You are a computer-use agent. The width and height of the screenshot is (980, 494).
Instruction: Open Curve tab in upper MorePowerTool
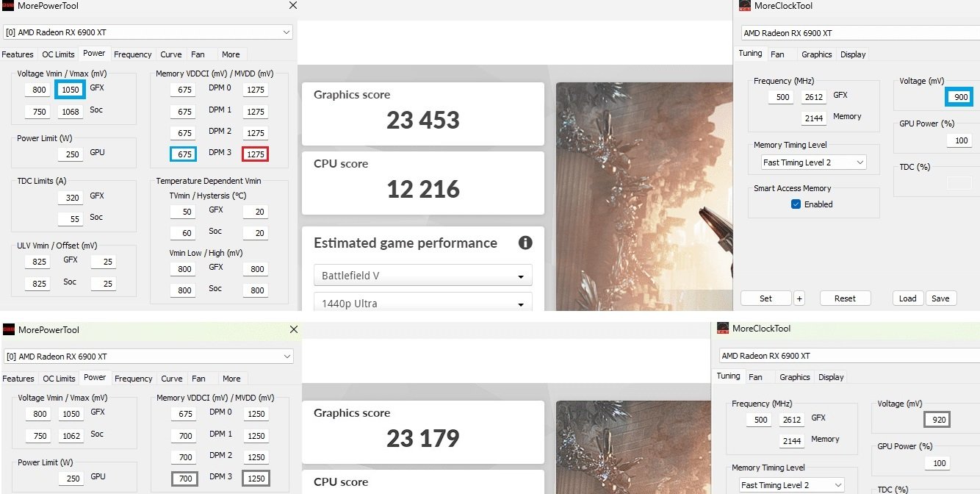pyautogui.click(x=171, y=54)
